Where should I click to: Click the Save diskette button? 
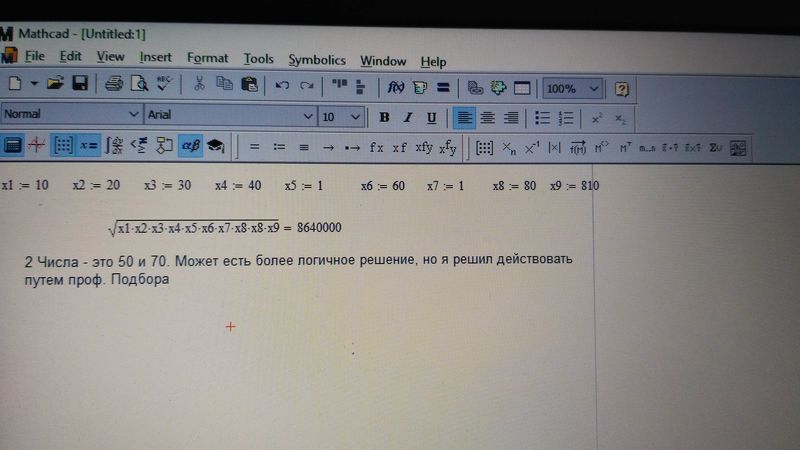coord(79,84)
